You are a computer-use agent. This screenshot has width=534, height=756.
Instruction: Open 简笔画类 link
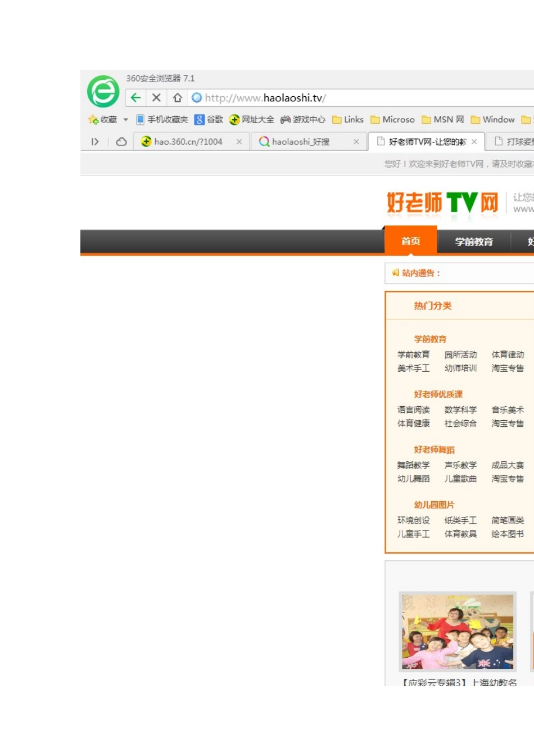[x=508, y=520]
